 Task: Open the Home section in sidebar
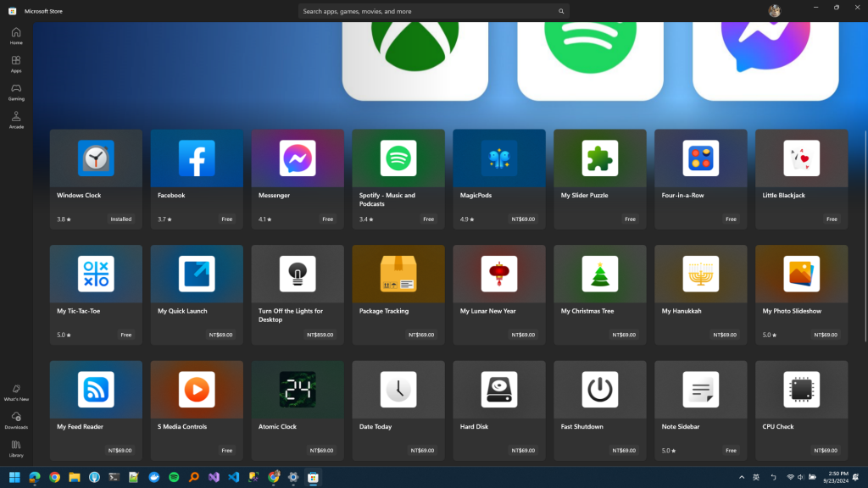coord(16,36)
